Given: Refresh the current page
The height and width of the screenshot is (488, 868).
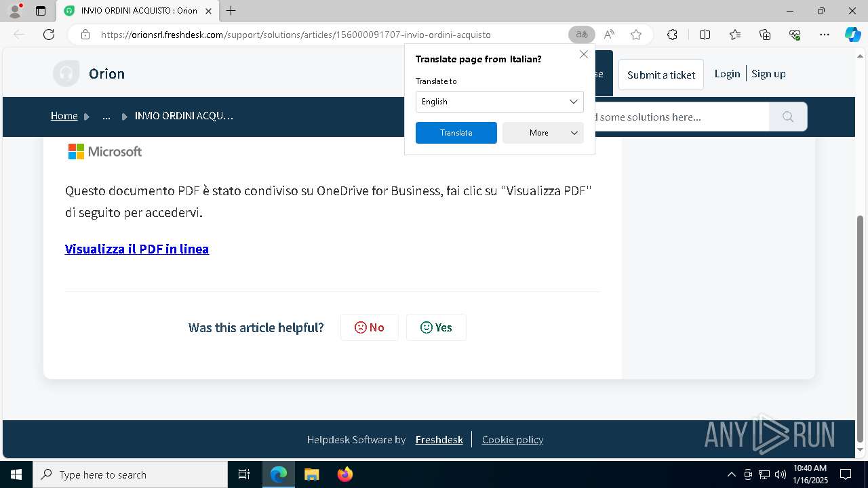Looking at the screenshot, I should pyautogui.click(x=49, y=35).
